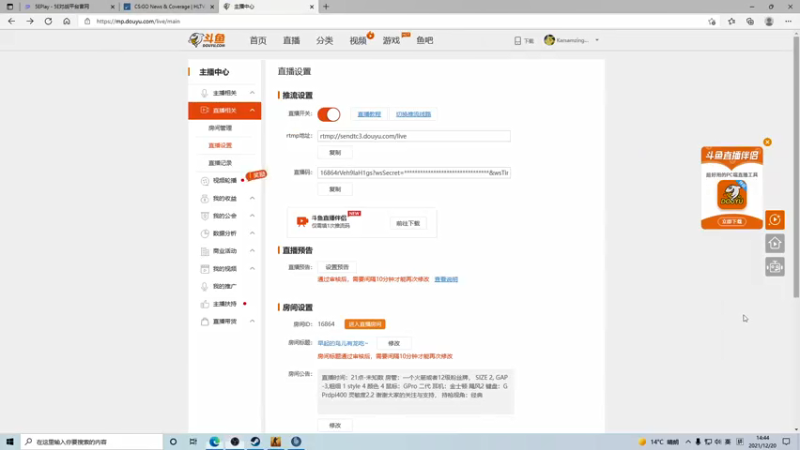Click the stream key (直播码) field
The width and height of the screenshot is (800, 450).
(414, 173)
